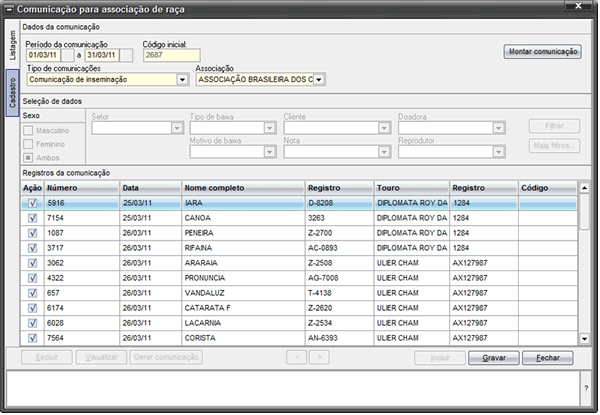The height and width of the screenshot is (415, 600).
Task: Click the Montar comunicação button
Action: click(x=543, y=52)
